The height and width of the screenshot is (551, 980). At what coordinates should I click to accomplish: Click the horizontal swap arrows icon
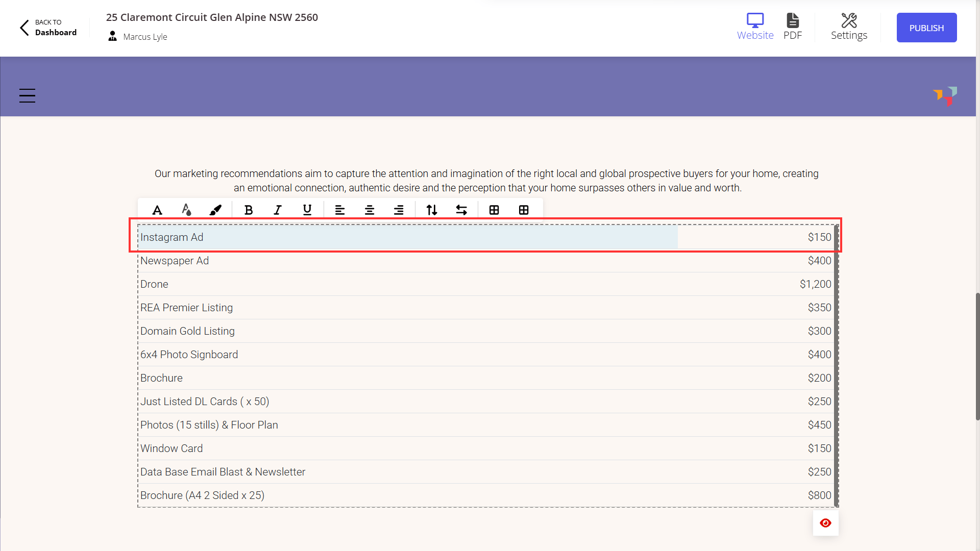click(461, 210)
